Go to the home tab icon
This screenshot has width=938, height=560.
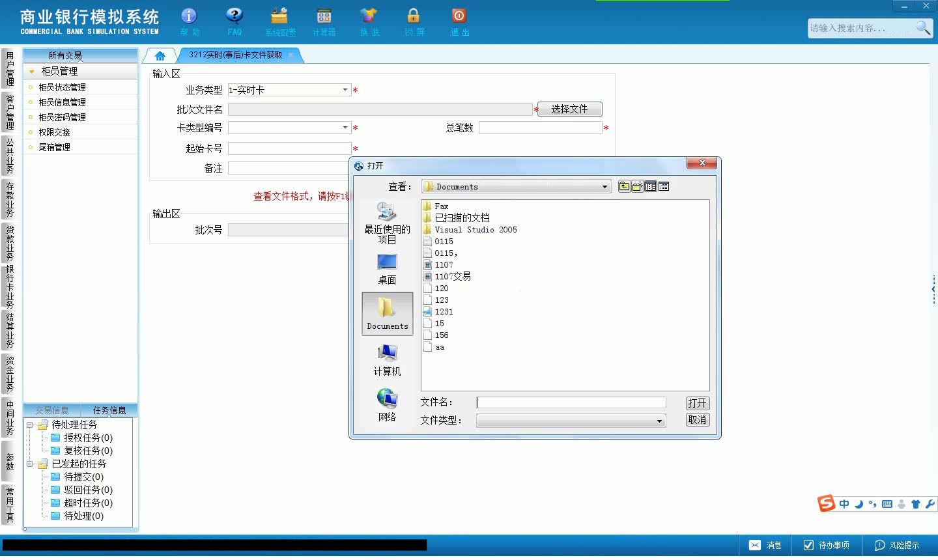coord(160,55)
